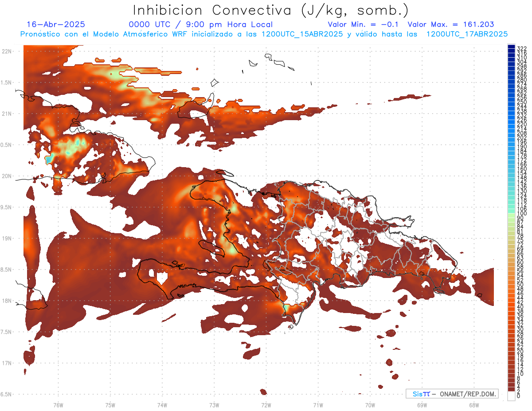
Task: Click the '74W' longitude label
Action: pyautogui.click(x=162, y=405)
